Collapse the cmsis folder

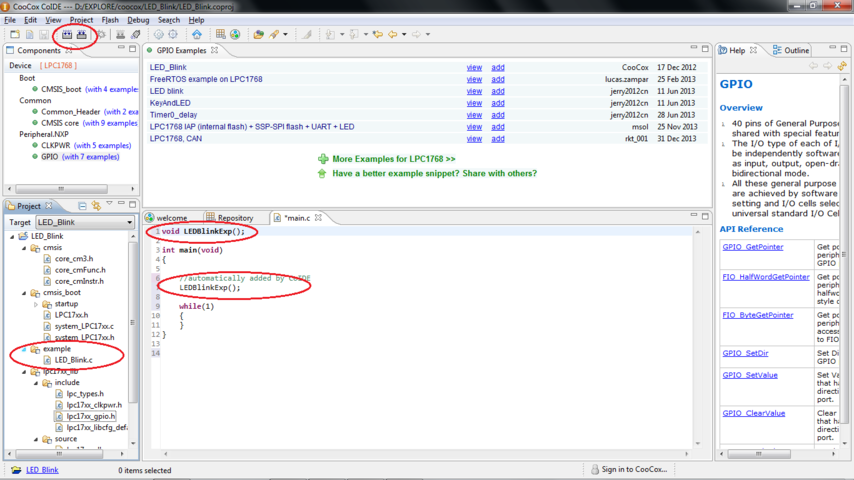click(24, 248)
